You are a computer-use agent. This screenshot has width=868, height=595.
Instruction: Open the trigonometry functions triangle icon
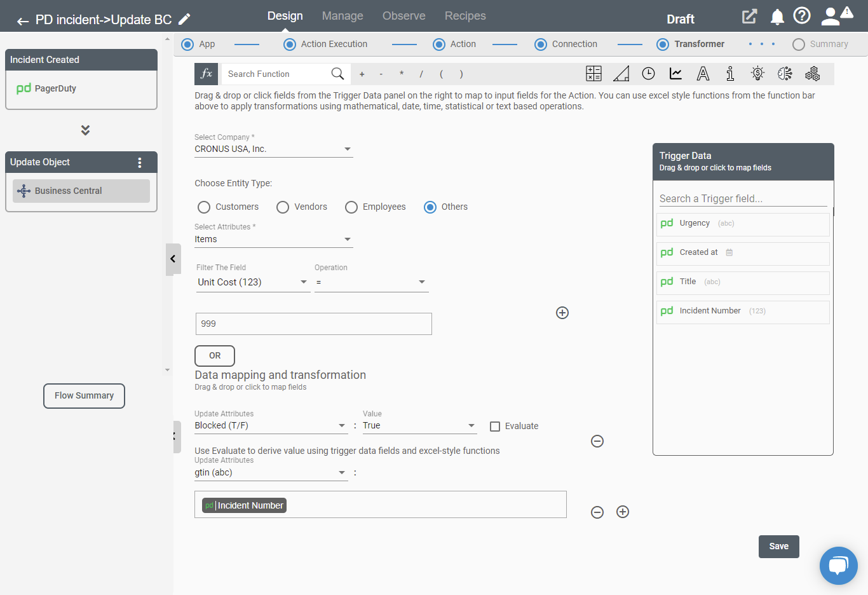pyautogui.click(x=621, y=74)
